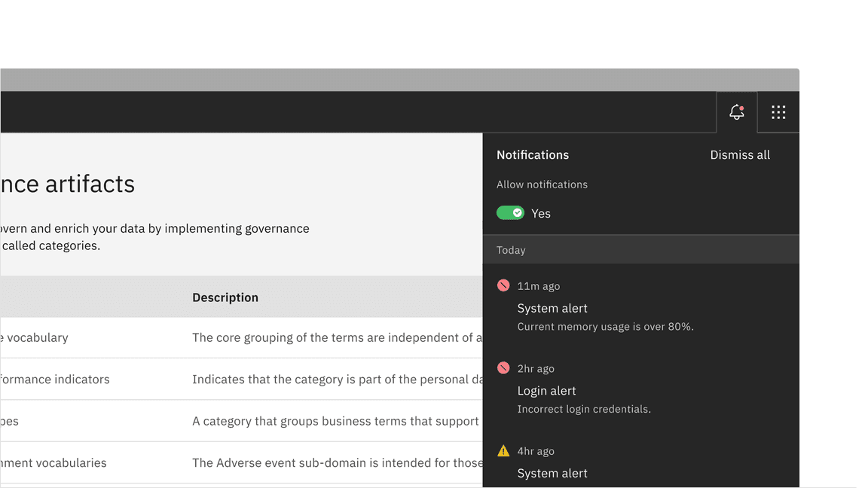
Task: Open the notifications bell icon
Action: pos(736,112)
